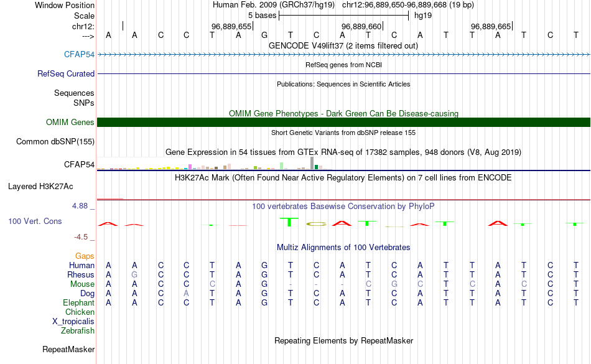Click the GENCODE V49lift37 track title
The width and height of the screenshot is (591, 364).
(343, 45)
